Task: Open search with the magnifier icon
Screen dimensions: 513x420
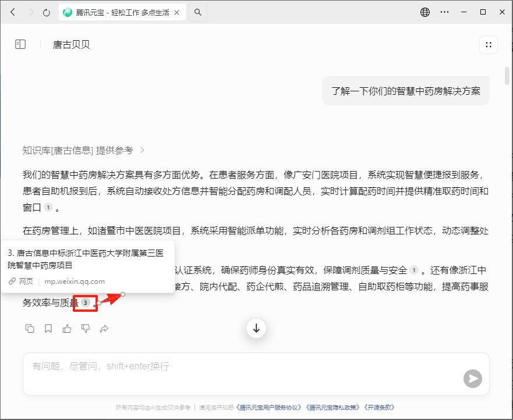Action: point(197,12)
